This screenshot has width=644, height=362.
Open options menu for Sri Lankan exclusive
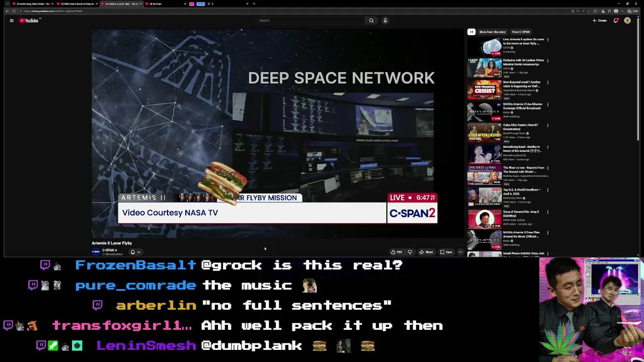click(x=547, y=60)
